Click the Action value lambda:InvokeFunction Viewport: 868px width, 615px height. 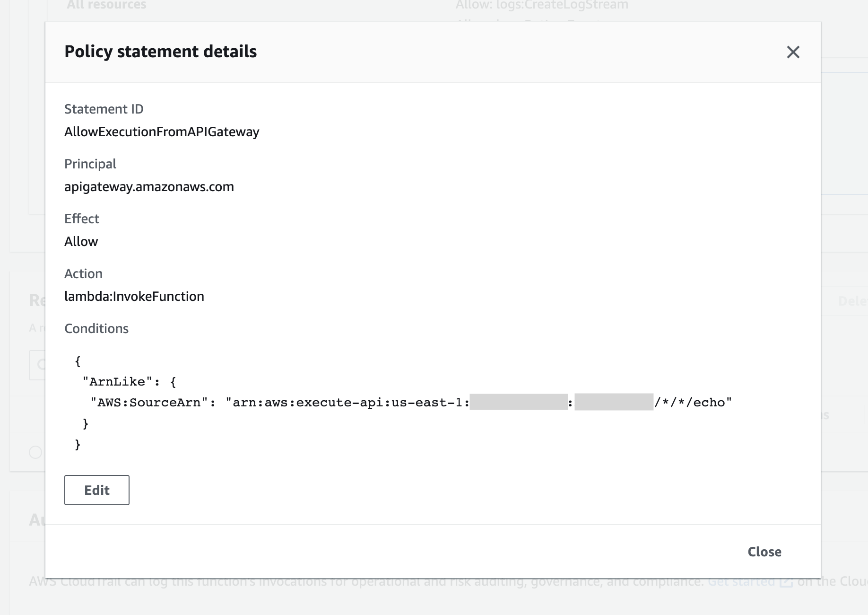[134, 296]
